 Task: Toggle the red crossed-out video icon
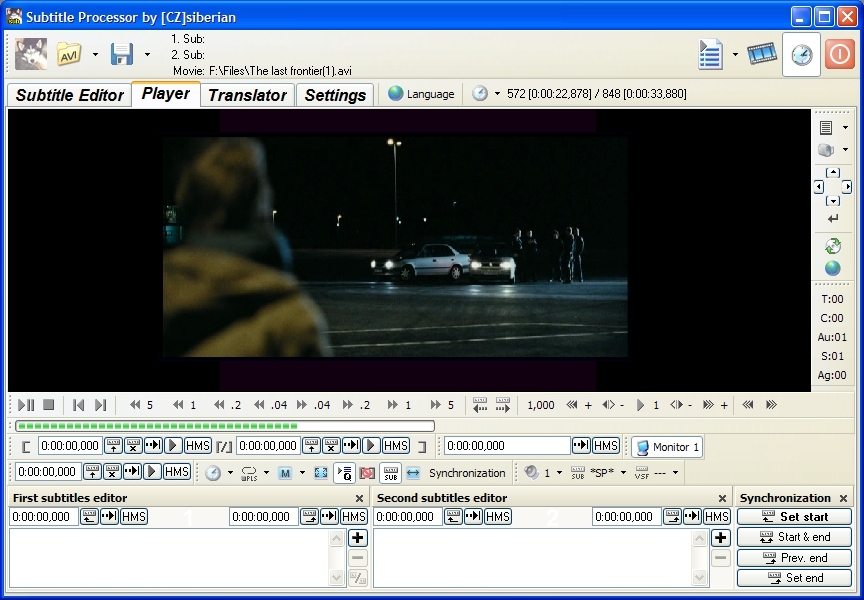367,473
